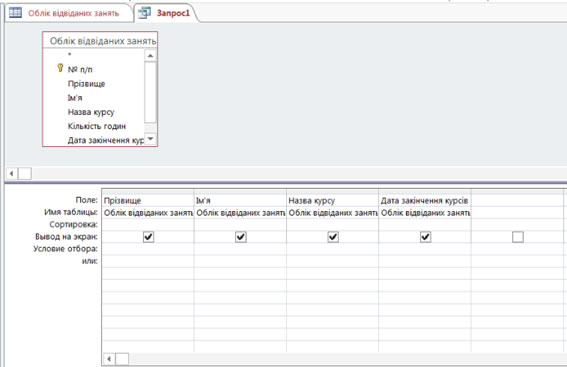567x367 pixels.
Task: Click the table name cell under Прізвище
Action: pyautogui.click(x=148, y=213)
